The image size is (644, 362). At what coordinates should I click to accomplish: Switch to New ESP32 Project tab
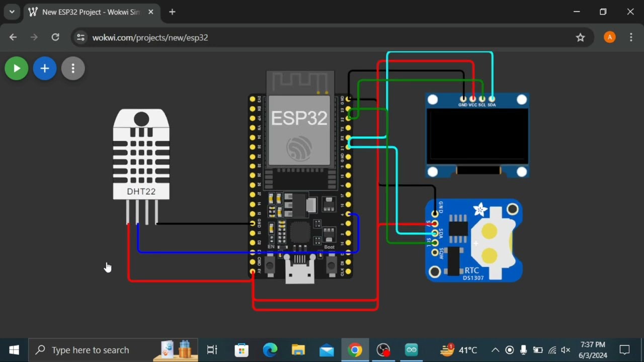click(91, 12)
